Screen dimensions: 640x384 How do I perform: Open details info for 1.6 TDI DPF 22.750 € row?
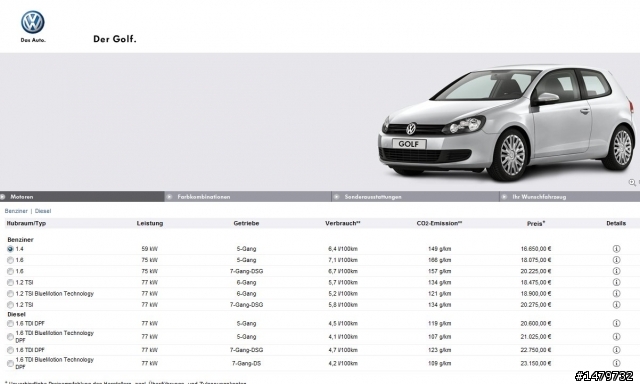point(616,350)
